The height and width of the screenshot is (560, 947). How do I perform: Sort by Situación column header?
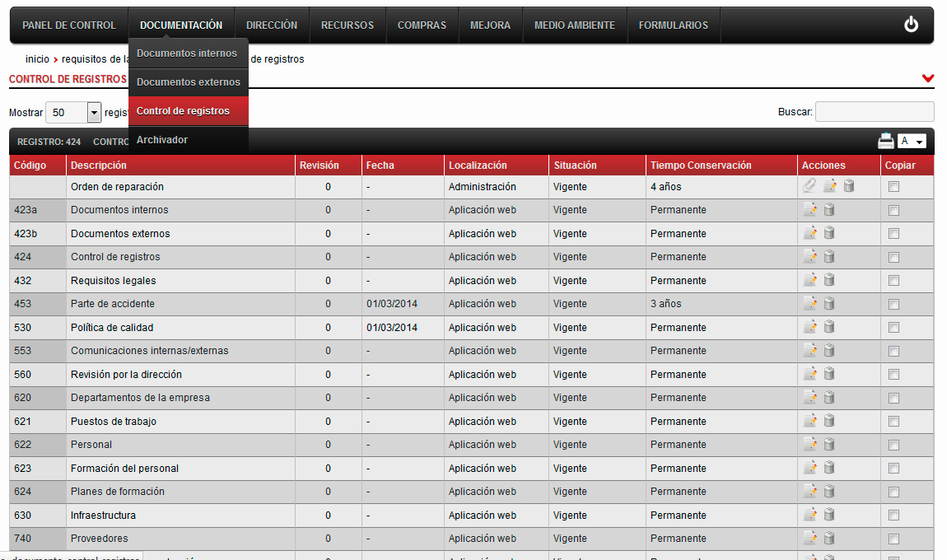point(597,166)
